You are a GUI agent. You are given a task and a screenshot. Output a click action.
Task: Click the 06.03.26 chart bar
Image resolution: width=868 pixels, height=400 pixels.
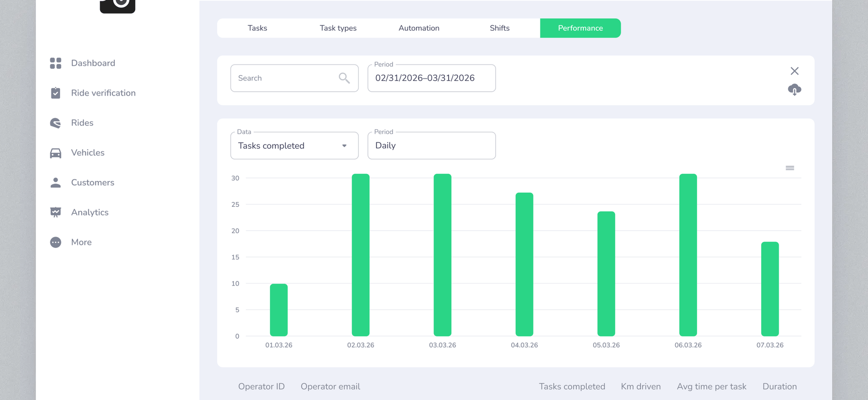coord(688,255)
